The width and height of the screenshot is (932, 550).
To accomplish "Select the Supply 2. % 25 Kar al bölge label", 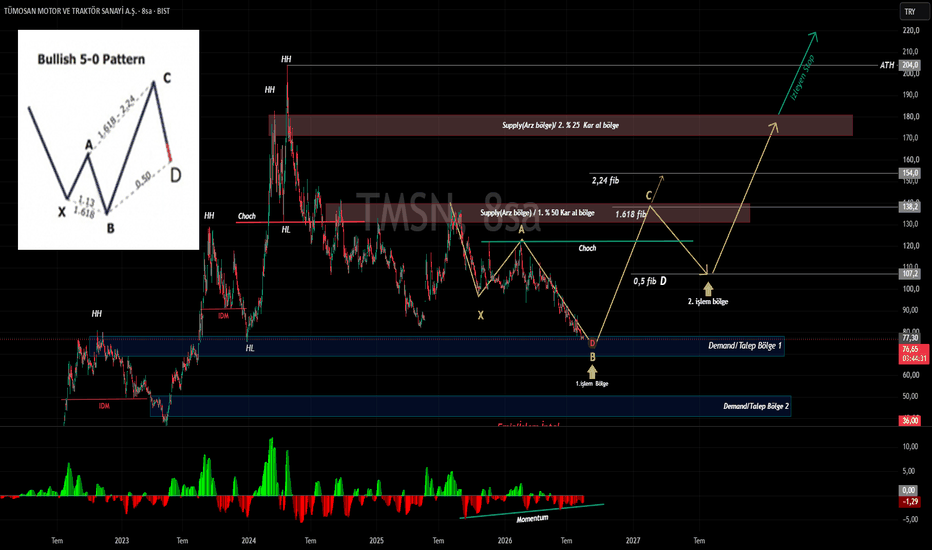I will [x=560, y=125].
